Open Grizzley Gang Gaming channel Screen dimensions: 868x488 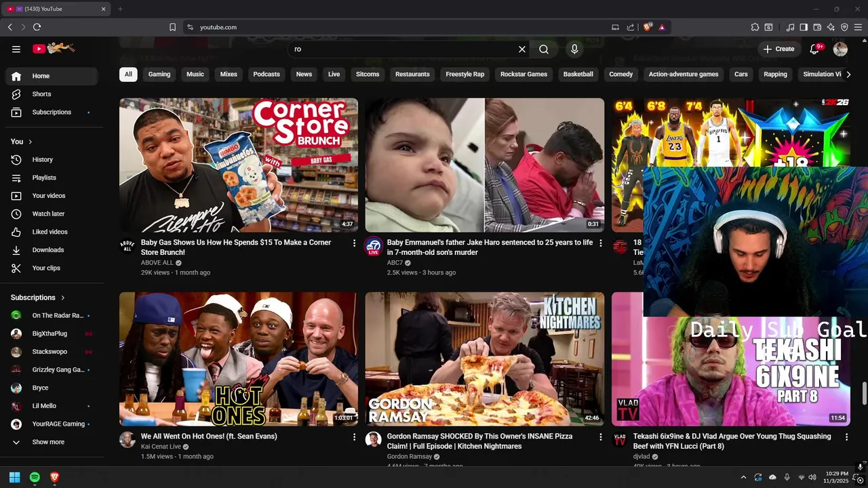[52, 369]
